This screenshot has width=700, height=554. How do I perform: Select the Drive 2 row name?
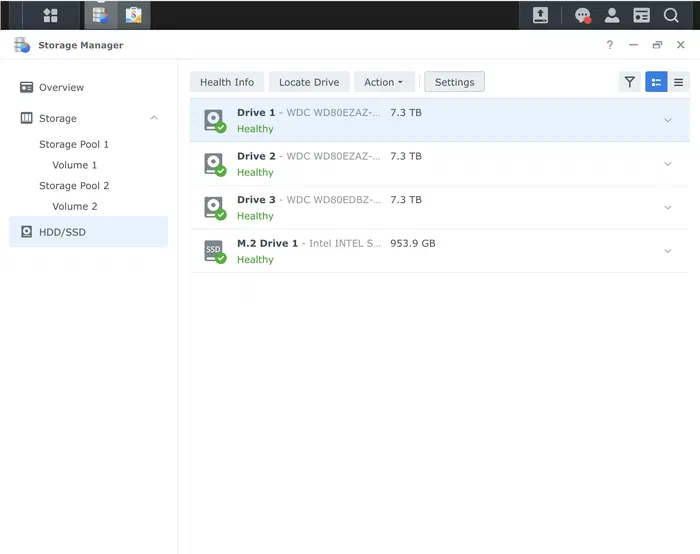pos(256,156)
